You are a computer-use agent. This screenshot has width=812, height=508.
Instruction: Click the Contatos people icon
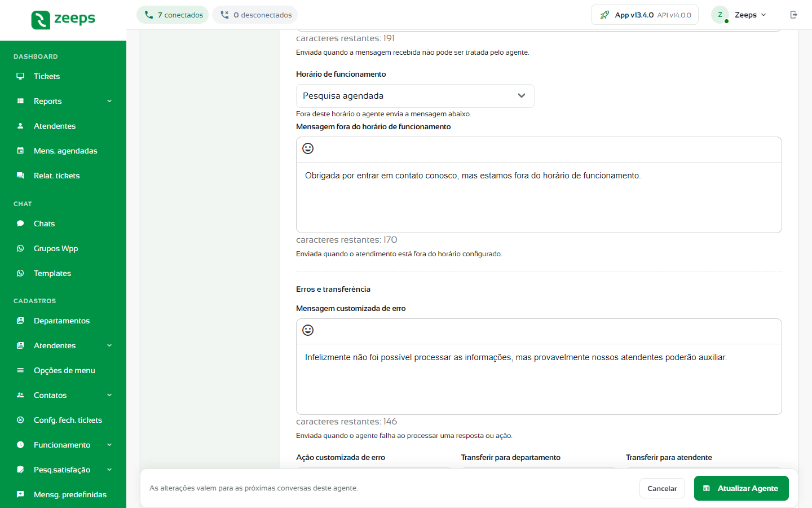coord(20,395)
